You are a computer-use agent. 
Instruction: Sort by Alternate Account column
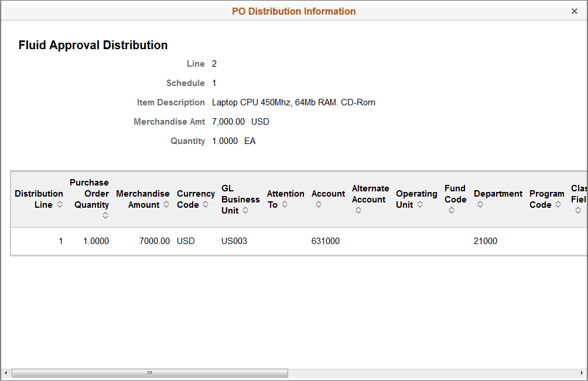pyautogui.click(x=358, y=210)
